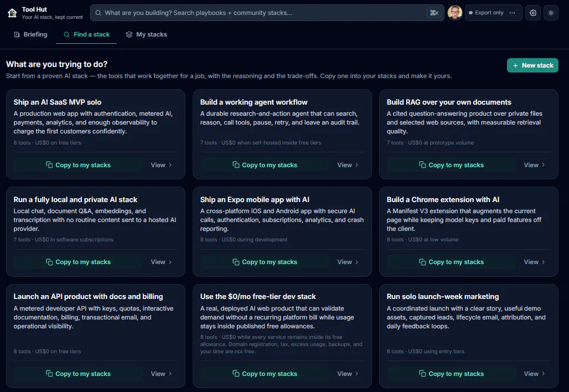Click the '8 tools · US$0 during development' text
The image size is (569, 392).
click(x=244, y=240)
